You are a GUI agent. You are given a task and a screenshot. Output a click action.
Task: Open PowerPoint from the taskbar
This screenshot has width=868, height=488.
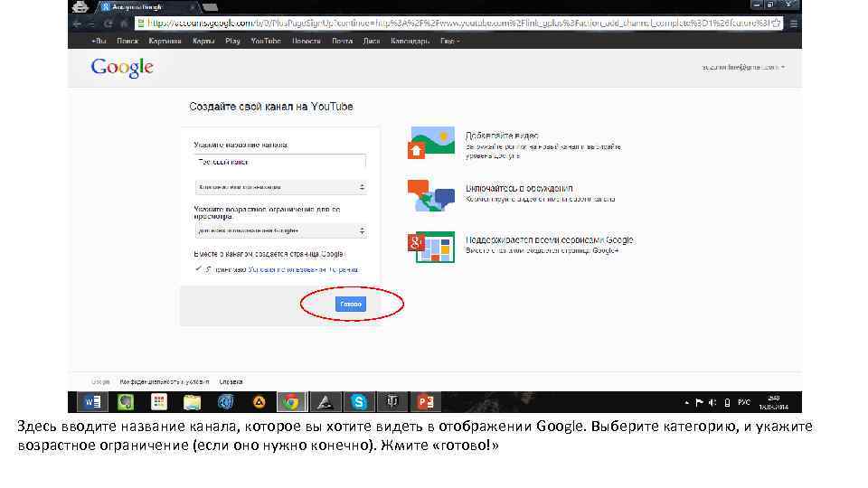425,402
